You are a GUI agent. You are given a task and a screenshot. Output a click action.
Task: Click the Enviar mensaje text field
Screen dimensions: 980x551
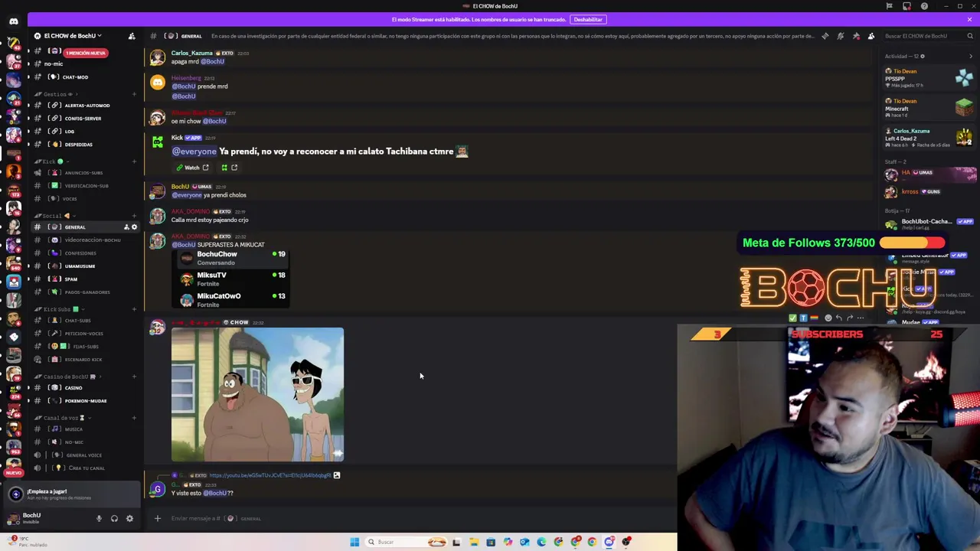click(413, 519)
